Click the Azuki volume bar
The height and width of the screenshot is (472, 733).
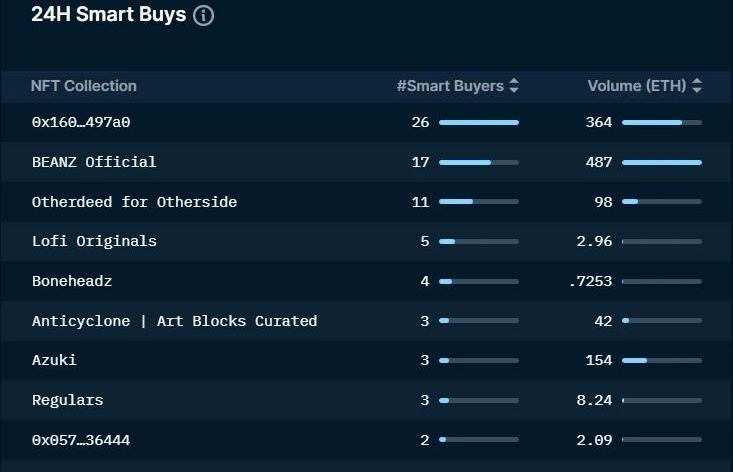click(x=662, y=360)
